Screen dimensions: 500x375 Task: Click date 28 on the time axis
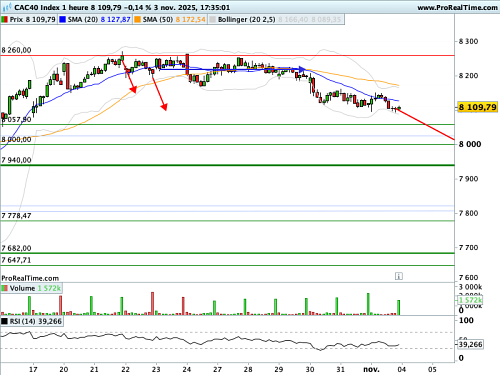pos(248,369)
